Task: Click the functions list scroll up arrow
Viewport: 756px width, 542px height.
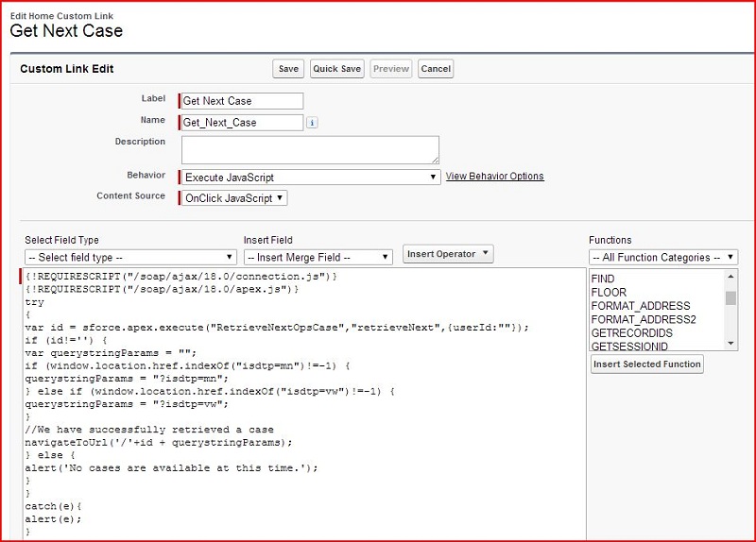Action: click(730, 277)
